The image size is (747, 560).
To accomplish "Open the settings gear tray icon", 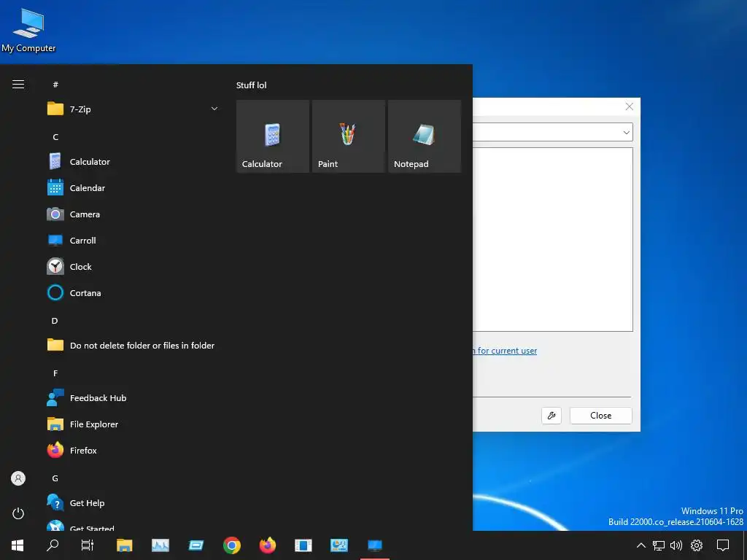I will coord(697,545).
